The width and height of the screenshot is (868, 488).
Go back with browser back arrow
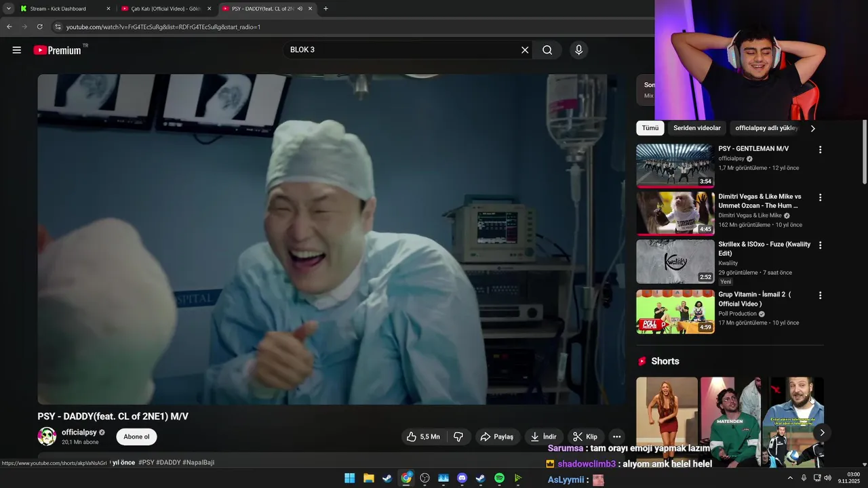click(x=9, y=26)
